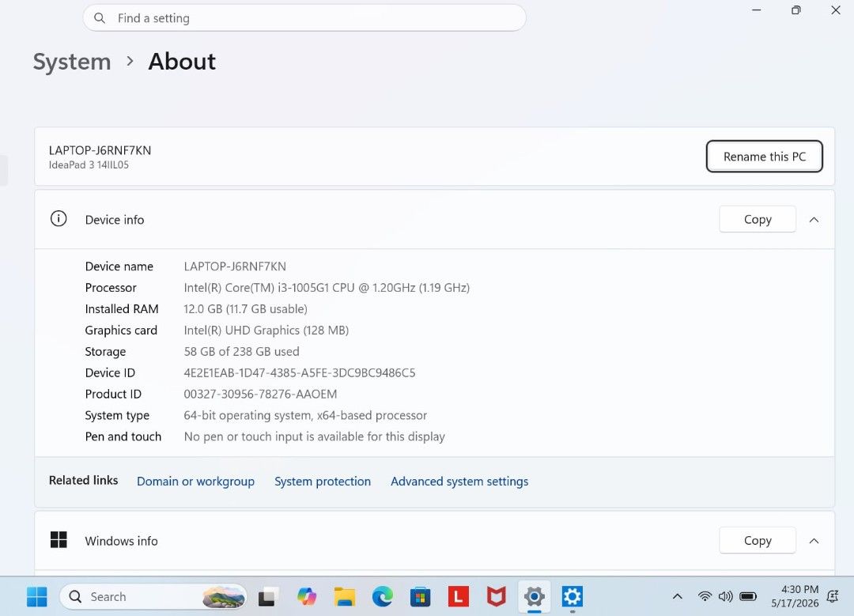Select the 12.0 GB installed RAM value
Viewport: 854px width, 616px height.
(246, 309)
